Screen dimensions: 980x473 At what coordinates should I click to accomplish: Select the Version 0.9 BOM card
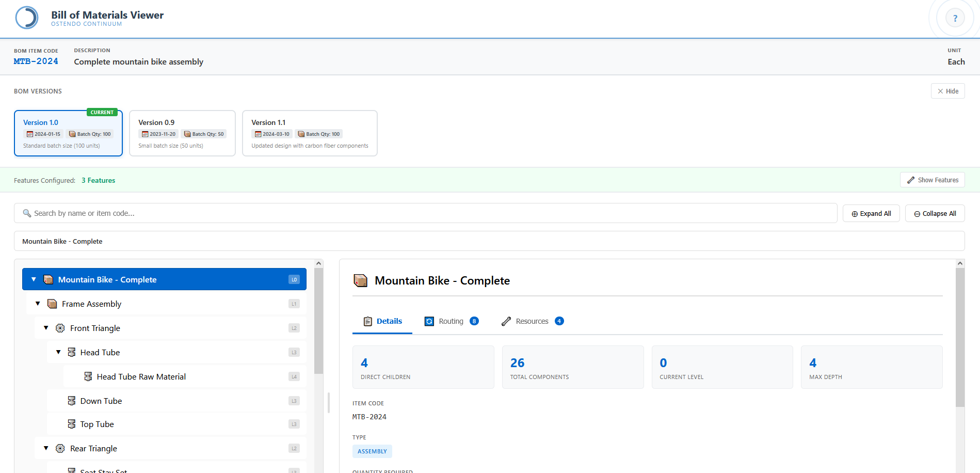tap(182, 133)
